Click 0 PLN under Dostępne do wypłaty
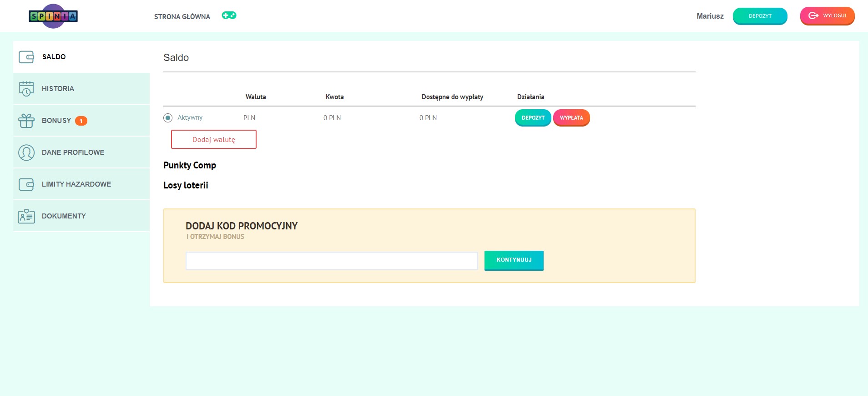Image resolution: width=868 pixels, height=396 pixels. [x=428, y=118]
